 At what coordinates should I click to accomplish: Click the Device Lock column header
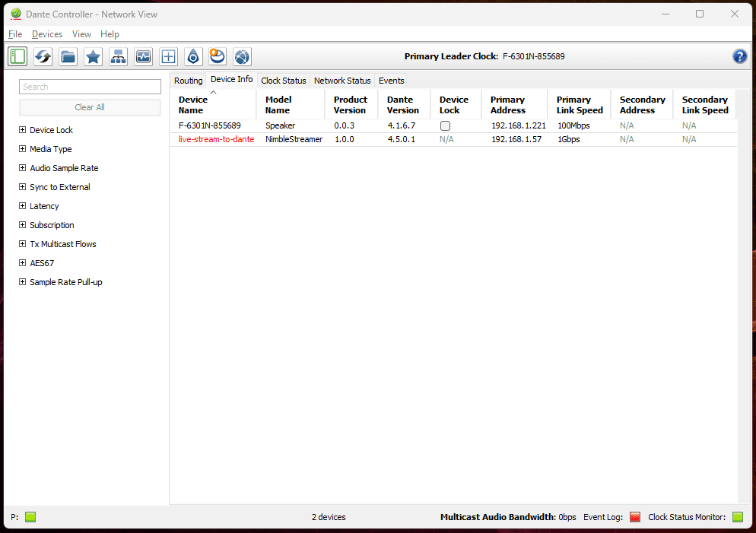(x=456, y=105)
